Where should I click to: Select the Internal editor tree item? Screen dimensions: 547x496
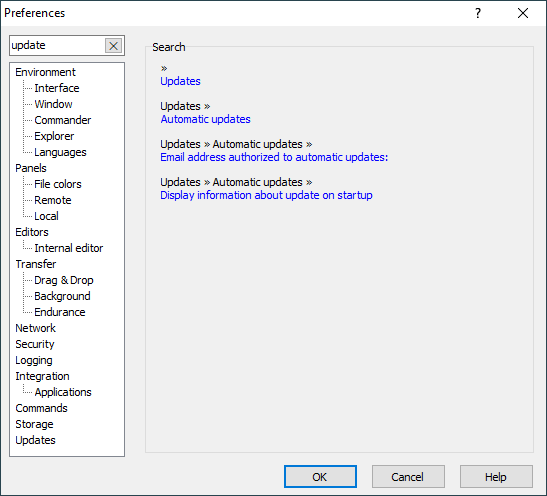coord(69,248)
